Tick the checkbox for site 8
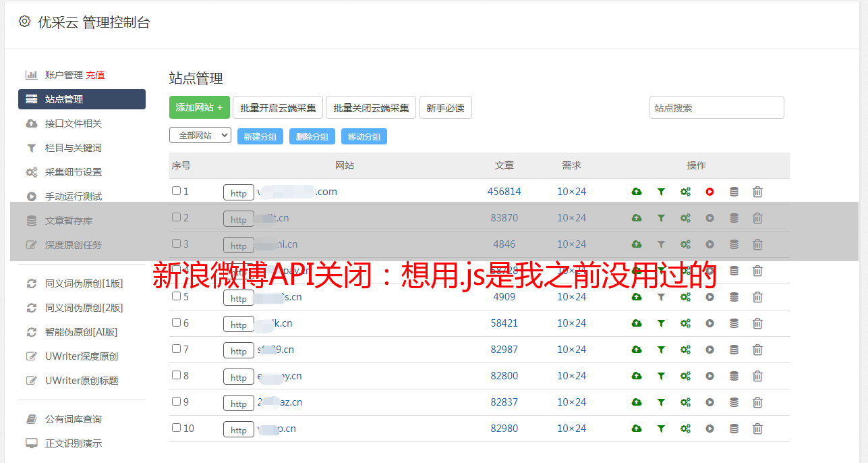 [176, 375]
